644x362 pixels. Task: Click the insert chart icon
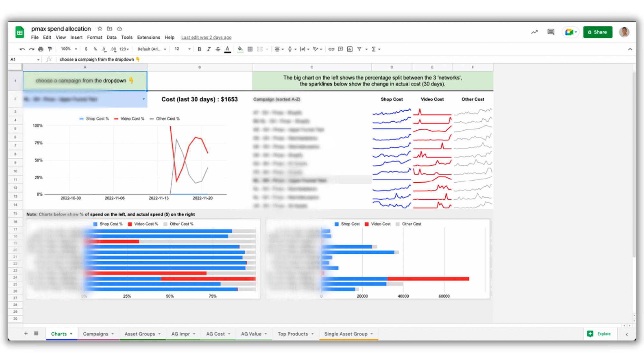pos(350,49)
